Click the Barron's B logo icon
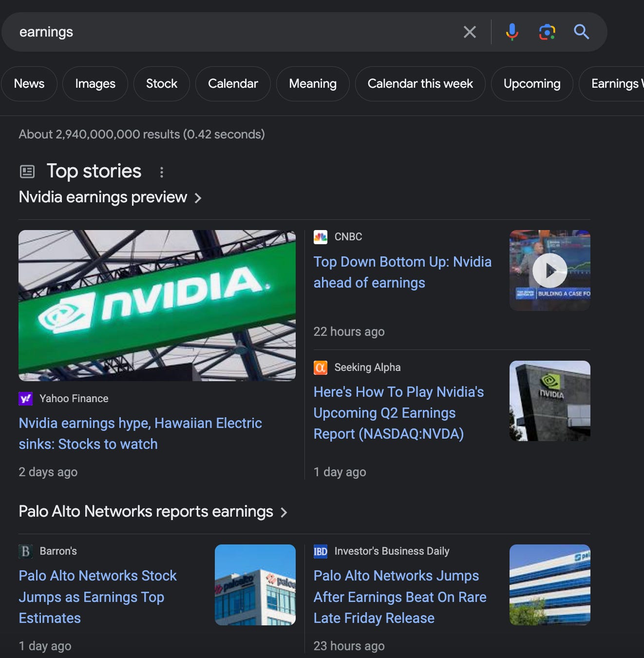 click(x=25, y=551)
